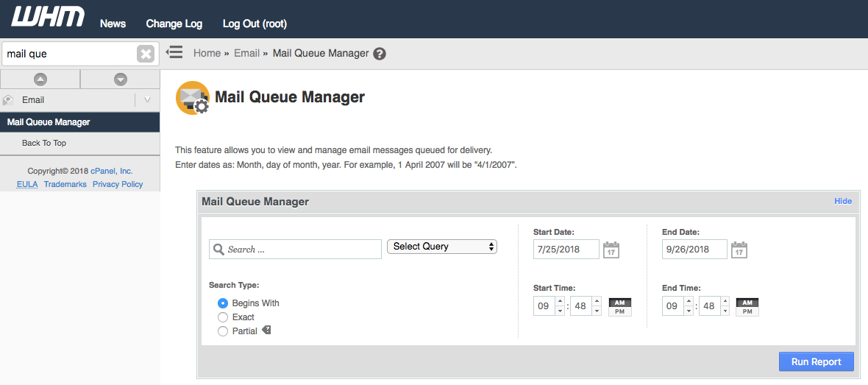Select the Exact search type
The image size is (868, 385).
223,317
